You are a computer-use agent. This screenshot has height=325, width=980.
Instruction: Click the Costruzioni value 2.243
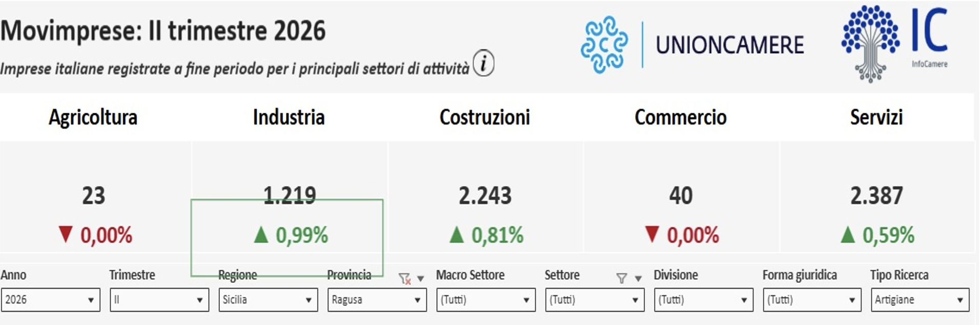485,196
